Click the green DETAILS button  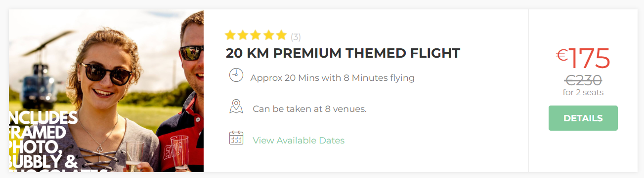tap(583, 118)
